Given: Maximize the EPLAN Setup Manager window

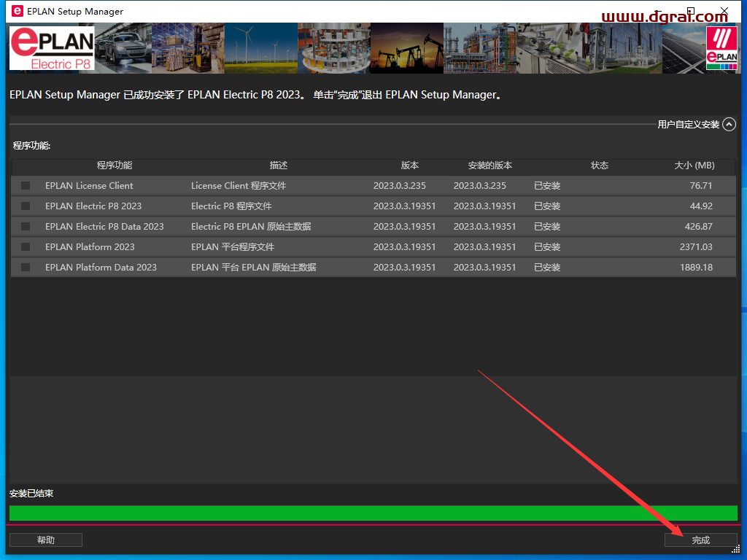Looking at the screenshot, I should (691, 10).
